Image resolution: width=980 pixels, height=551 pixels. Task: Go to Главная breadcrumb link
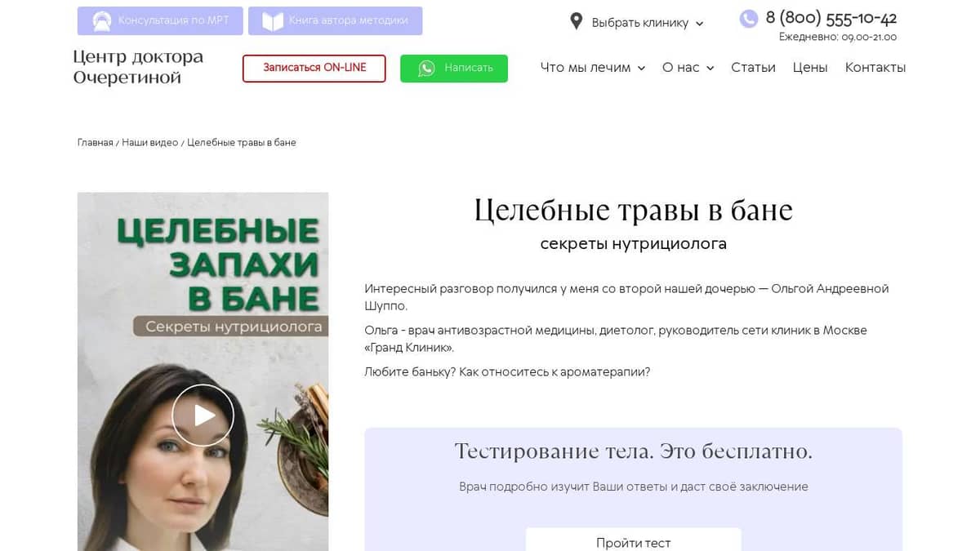(95, 143)
